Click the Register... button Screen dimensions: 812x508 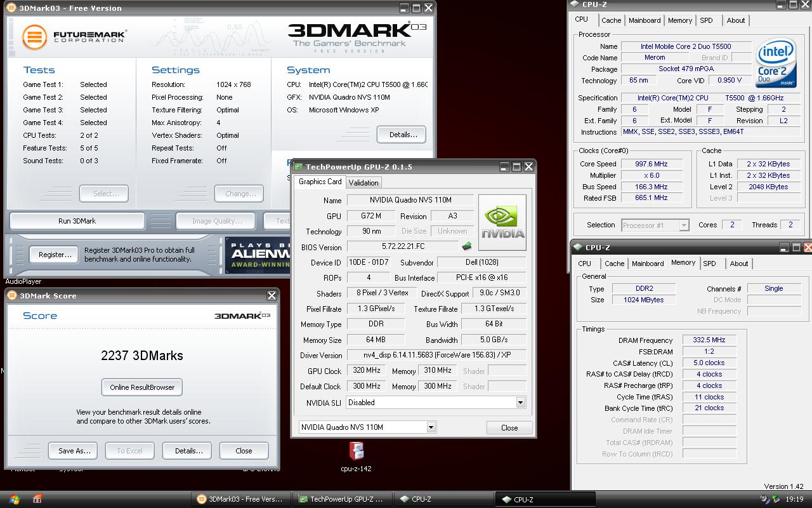point(55,255)
